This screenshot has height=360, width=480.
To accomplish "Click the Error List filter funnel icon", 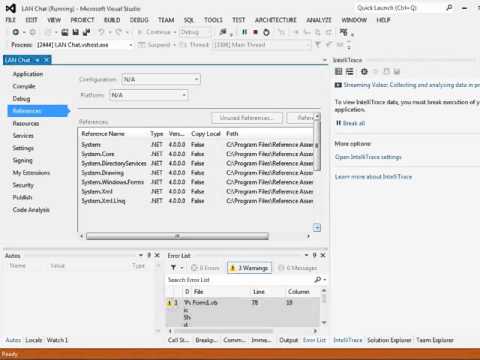I will click(x=173, y=268).
